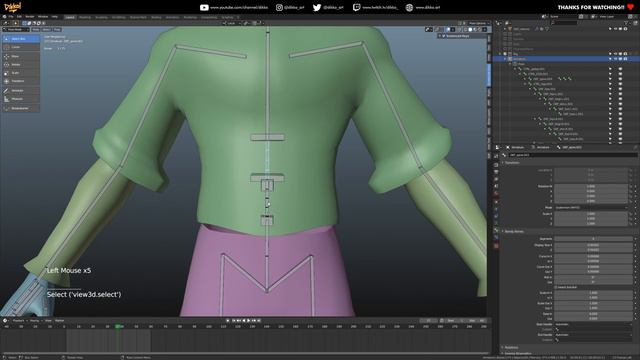Open the Output properties tab
The width and height of the screenshot is (640, 360).
click(x=496, y=172)
